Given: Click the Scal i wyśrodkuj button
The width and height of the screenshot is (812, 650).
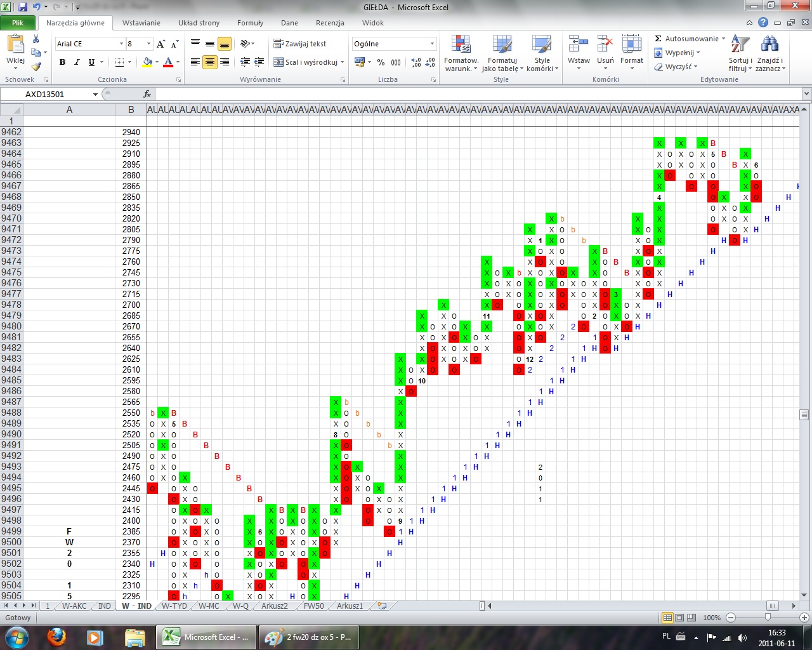Looking at the screenshot, I should [x=308, y=62].
